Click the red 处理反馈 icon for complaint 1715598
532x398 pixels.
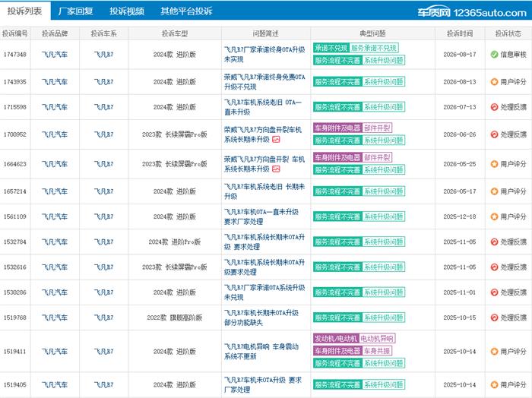[x=494, y=107]
